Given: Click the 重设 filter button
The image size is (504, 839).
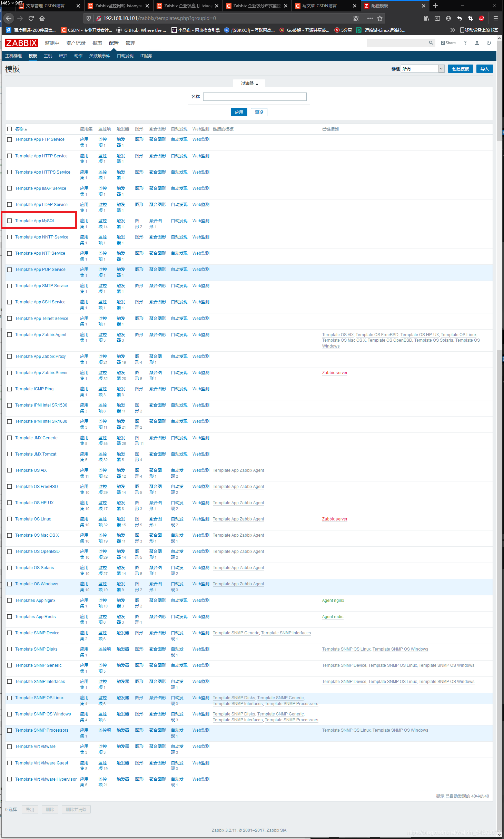Looking at the screenshot, I should (x=259, y=112).
